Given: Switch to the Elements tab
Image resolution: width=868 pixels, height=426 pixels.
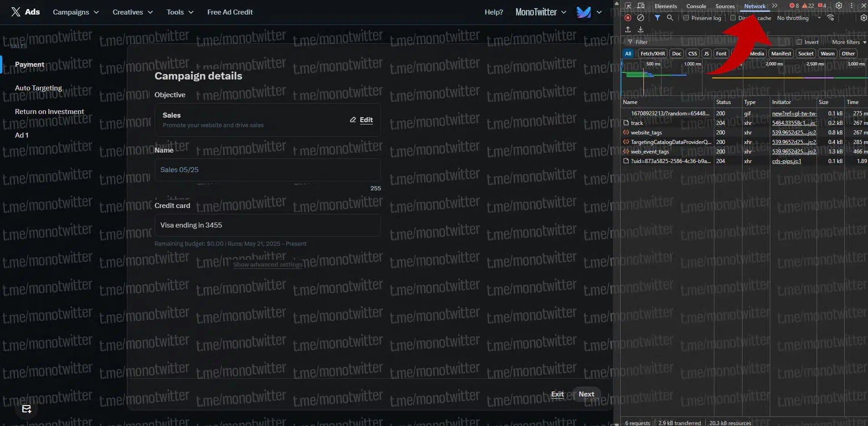Looking at the screenshot, I should pos(666,6).
